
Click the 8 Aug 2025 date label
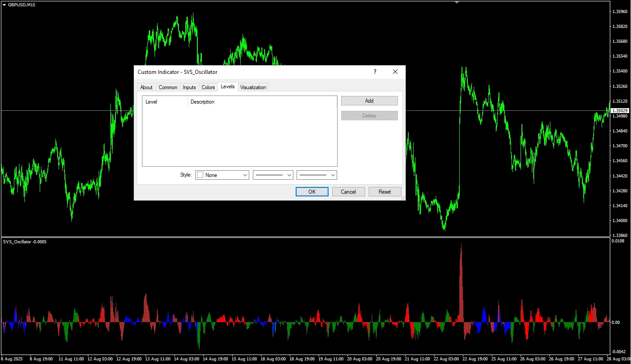[x=11, y=359]
